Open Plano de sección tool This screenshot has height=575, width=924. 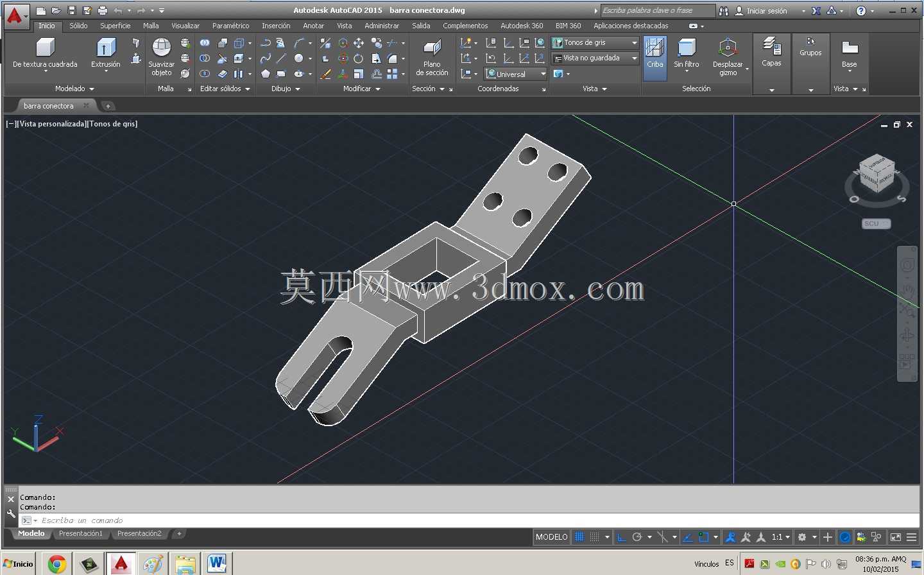432,57
